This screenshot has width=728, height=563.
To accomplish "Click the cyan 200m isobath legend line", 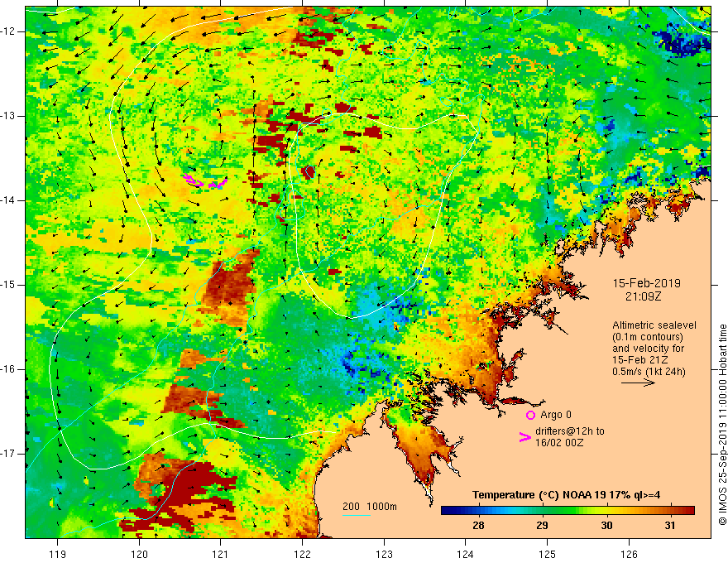I will click(356, 515).
